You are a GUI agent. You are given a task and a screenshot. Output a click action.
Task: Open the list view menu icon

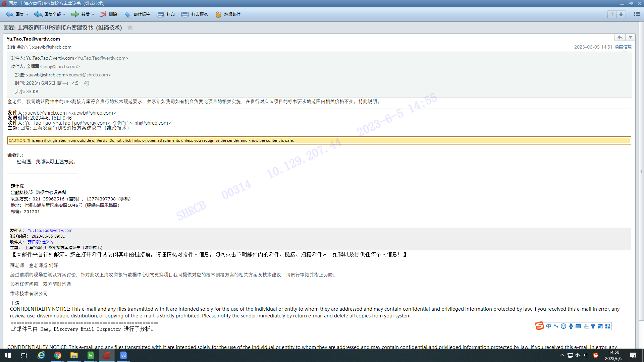(637, 14)
